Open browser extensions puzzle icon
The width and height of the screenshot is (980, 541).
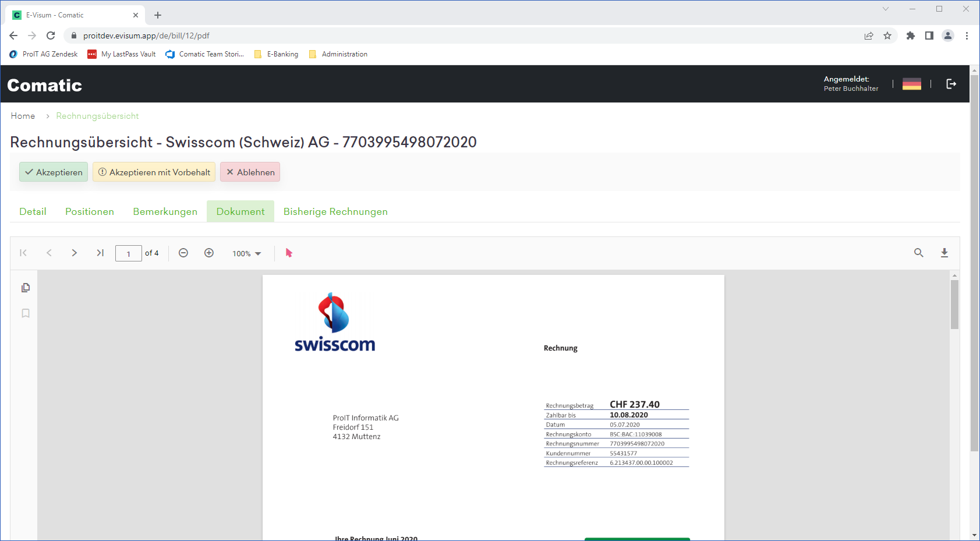tap(911, 36)
